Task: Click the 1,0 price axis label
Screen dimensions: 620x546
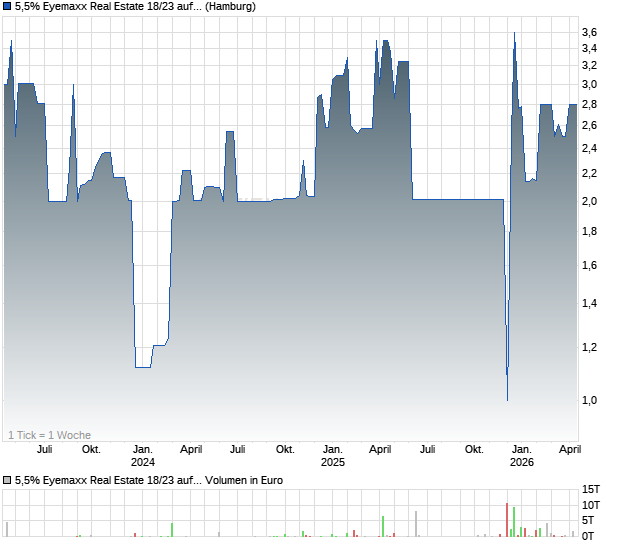Action: tap(589, 401)
